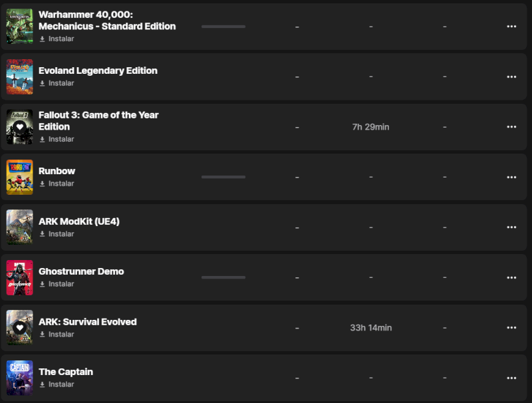The image size is (532, 403).
Task: Click the download icon under ARK ModKit (UE4)
Action: coord(43,234)
